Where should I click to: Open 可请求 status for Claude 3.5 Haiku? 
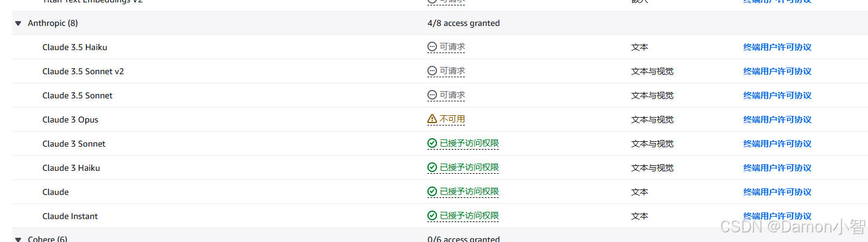pos(452,46)
